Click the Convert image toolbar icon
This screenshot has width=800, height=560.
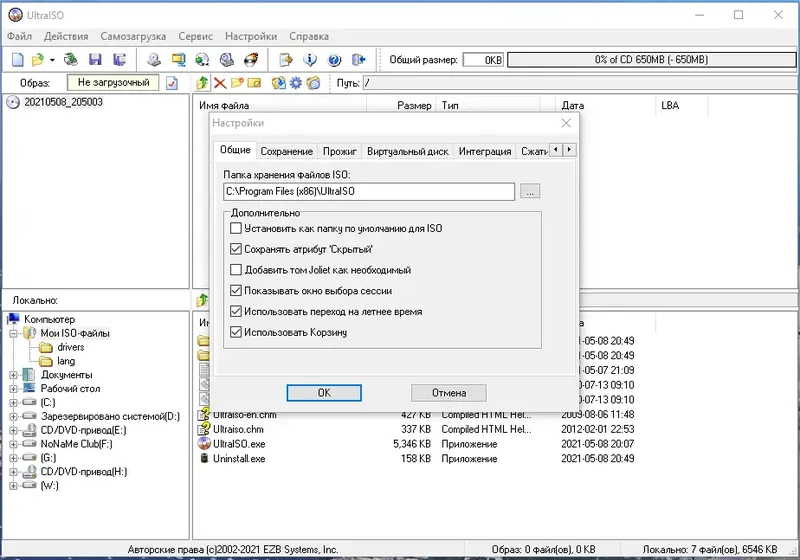point(178,60)
